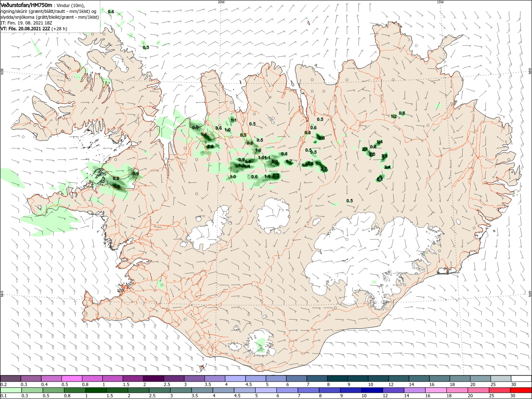The height and width of the screenshot is (399, 532).
Task: Click the 15W longitude label
Action: pos(440,2)
